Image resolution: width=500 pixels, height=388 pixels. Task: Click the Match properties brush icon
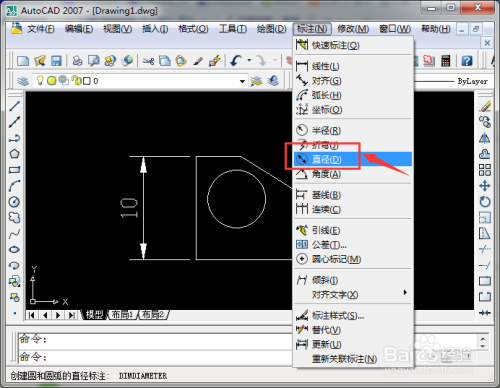[198, 61]
